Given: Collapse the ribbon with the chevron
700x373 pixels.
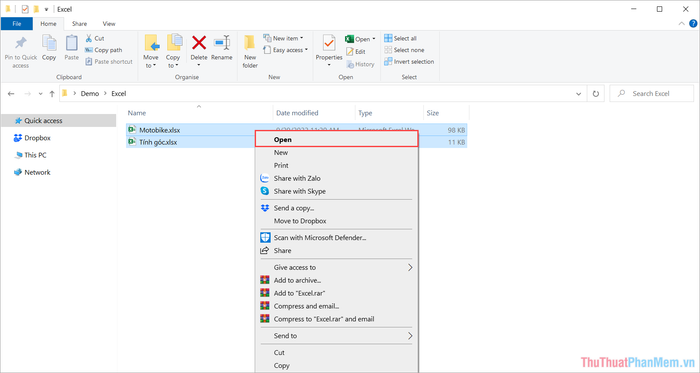Looking at the screenshot, I should coord(681,24).
